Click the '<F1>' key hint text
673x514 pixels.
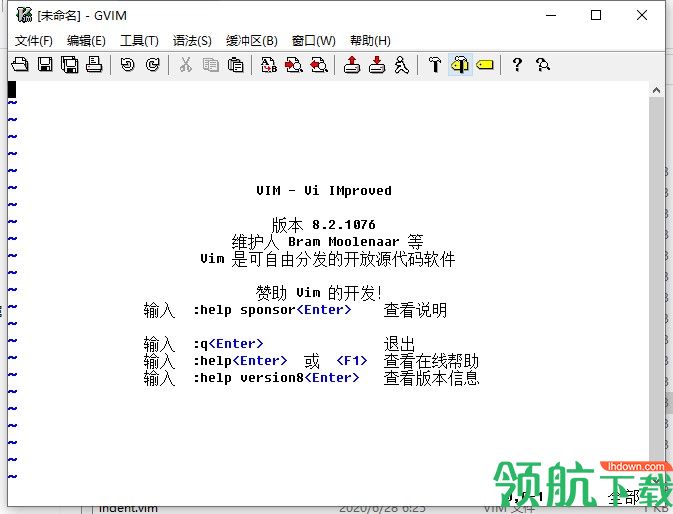pyautogui.click(x=352, y=361)
